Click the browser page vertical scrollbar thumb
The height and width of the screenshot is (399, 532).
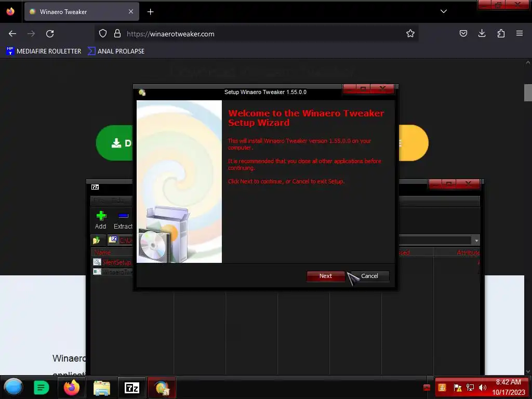[528, 92]
